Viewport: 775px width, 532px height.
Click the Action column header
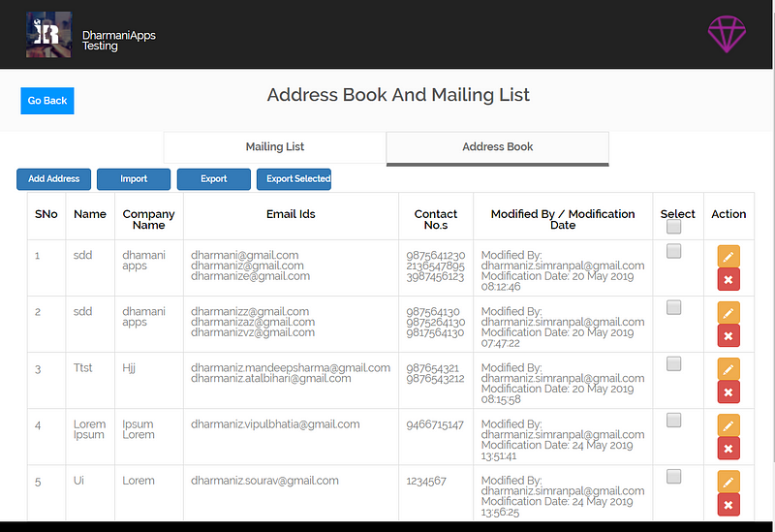tap(728, 214)
